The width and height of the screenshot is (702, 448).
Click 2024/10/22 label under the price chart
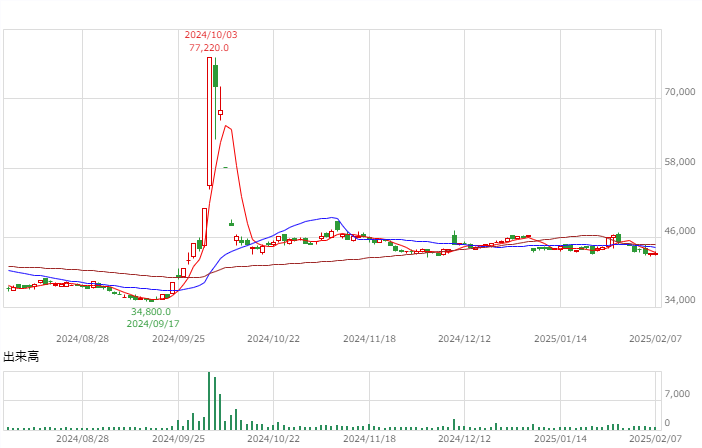tap(274, 339)
